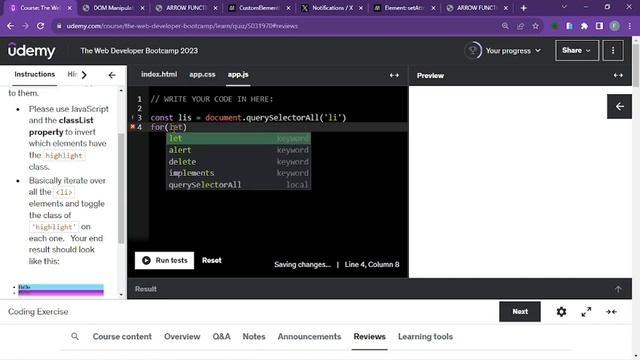Expand the code editor width

(x=394, y=75)
